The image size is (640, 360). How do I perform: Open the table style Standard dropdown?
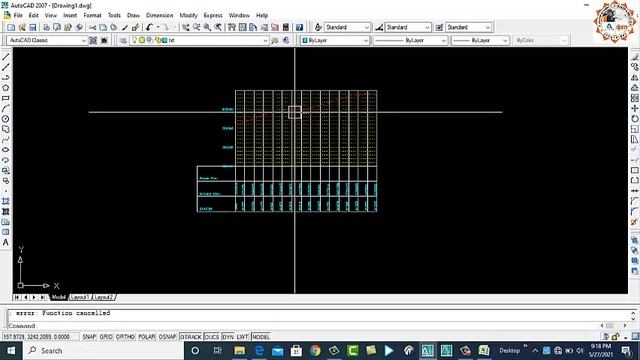point(468,27)
